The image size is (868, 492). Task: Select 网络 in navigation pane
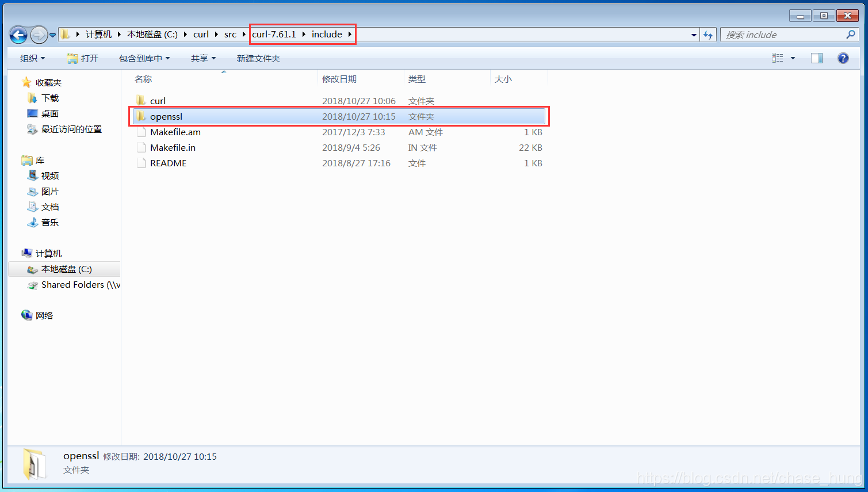pyautogui.click(x=44, y=315)
